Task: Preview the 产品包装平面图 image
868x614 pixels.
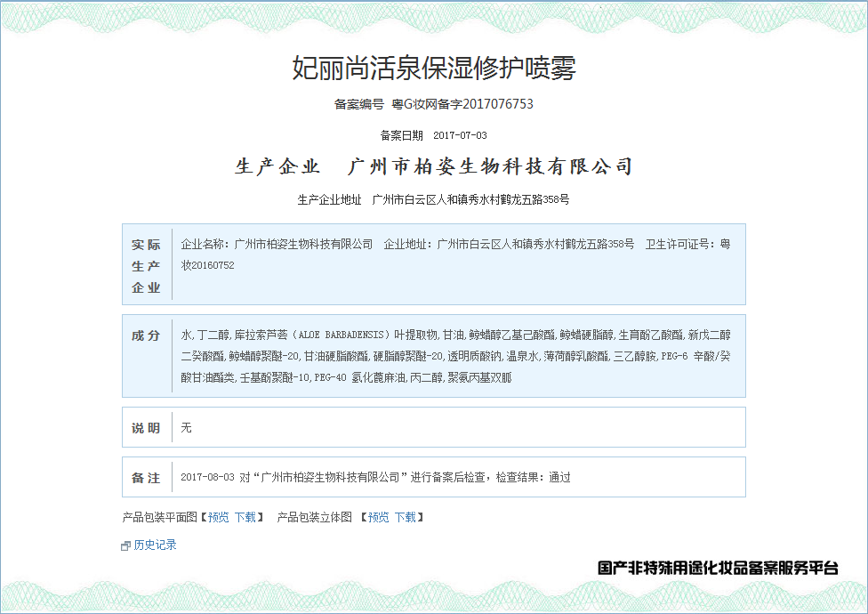Action: [x=218, y=517]
